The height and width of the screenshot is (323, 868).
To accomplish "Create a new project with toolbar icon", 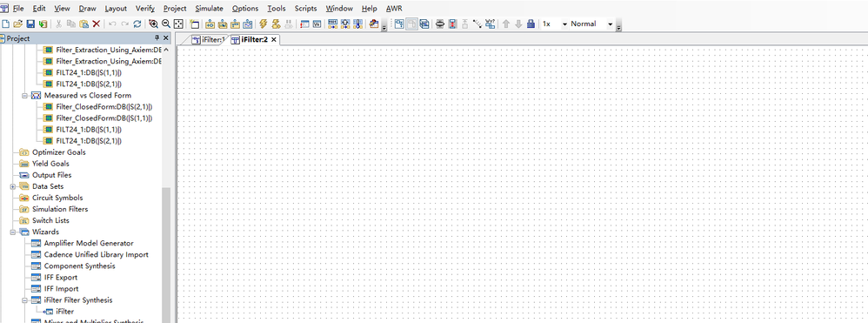I will [x=5, y=24].
